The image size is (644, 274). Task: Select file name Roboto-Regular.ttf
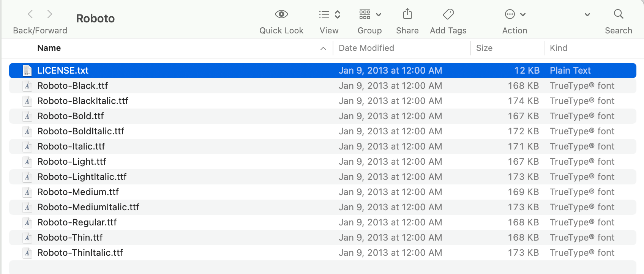click(x=77, y=222)
